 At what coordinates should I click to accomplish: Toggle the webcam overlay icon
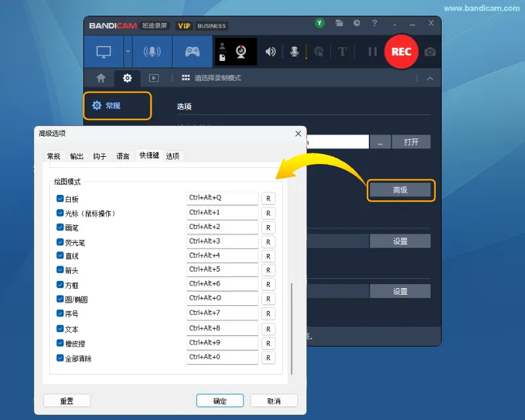(241, 52)
